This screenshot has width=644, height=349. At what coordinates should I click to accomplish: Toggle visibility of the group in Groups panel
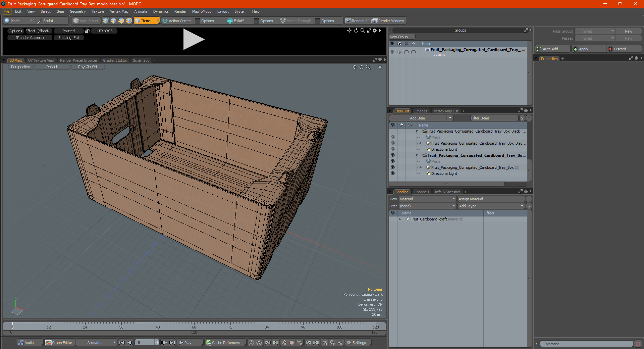[392, 52]
